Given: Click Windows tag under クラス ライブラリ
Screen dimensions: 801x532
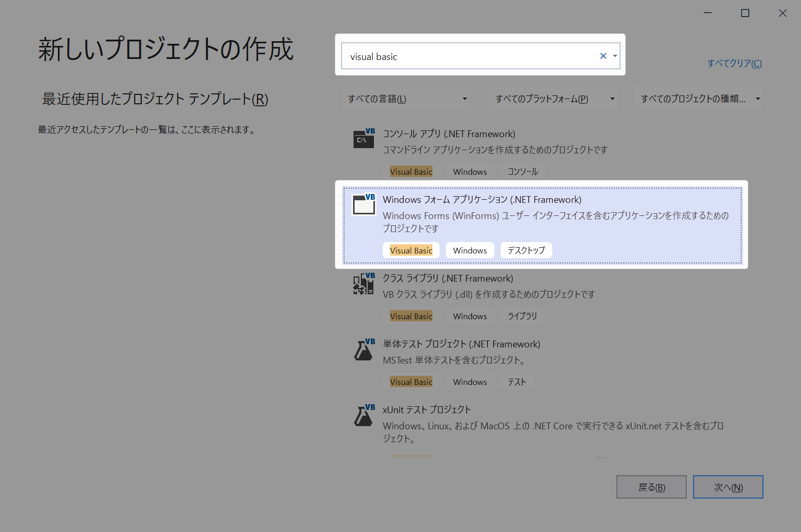Looking at the screenshot, I should [x=470, y=316].
